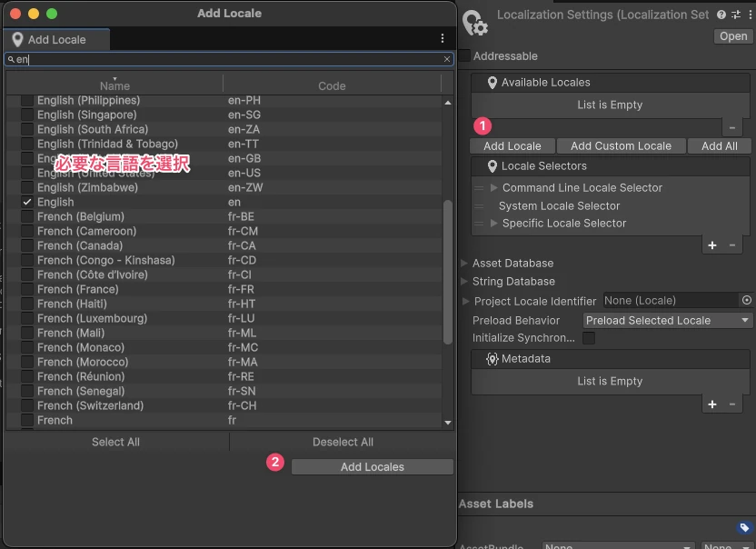
Task: Check the English (Philippines) locale
Action: (x=27, y=100)
